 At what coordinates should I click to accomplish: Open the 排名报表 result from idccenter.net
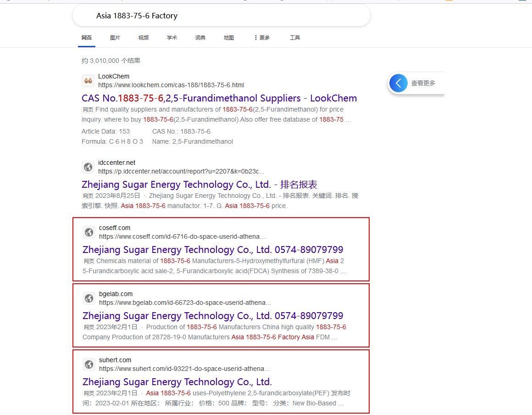pyautogui.click(x=199, y=185)
